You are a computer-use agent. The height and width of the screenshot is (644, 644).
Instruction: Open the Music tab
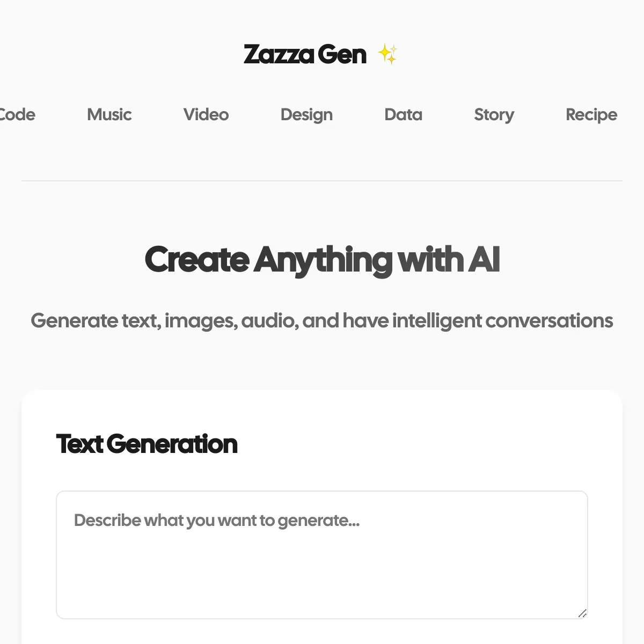(x=109, y=114)
